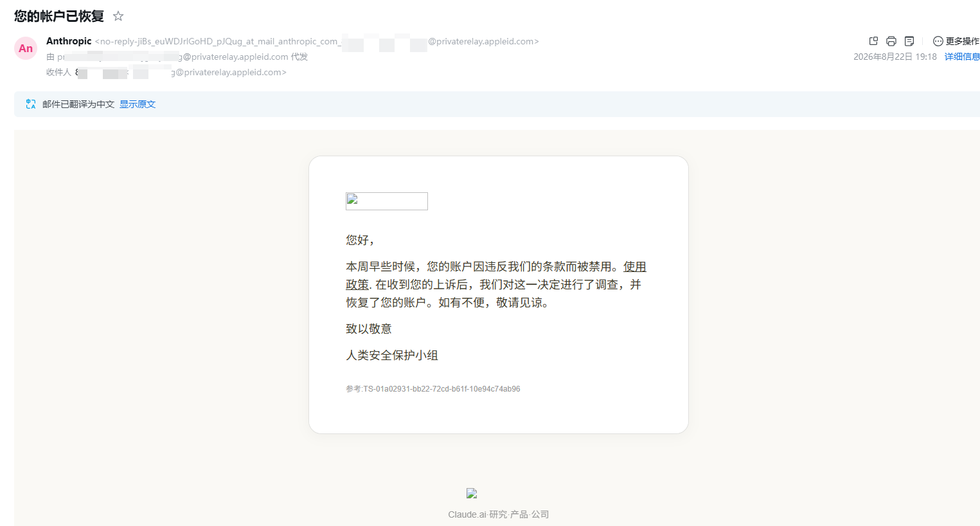Open the email in a new window
Screen dimensions: 980x526
coord(873,41)
